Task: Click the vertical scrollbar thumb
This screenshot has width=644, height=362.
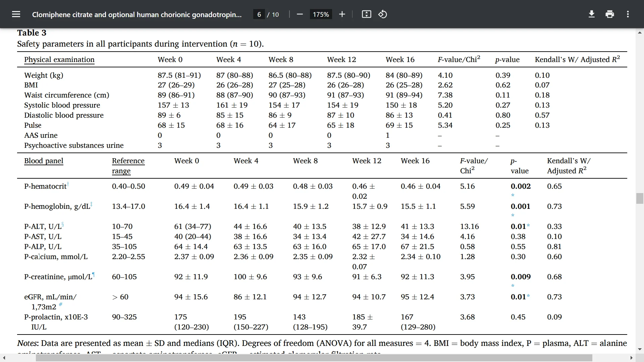Action: tap(640, 198)
